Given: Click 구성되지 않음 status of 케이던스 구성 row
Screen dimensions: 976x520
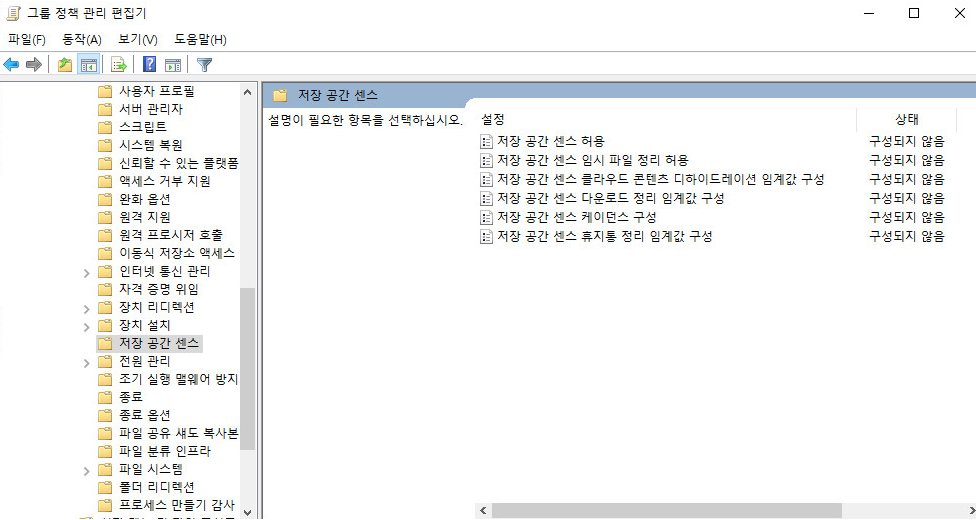Looking at the screenshot, I should coord(906,217).
